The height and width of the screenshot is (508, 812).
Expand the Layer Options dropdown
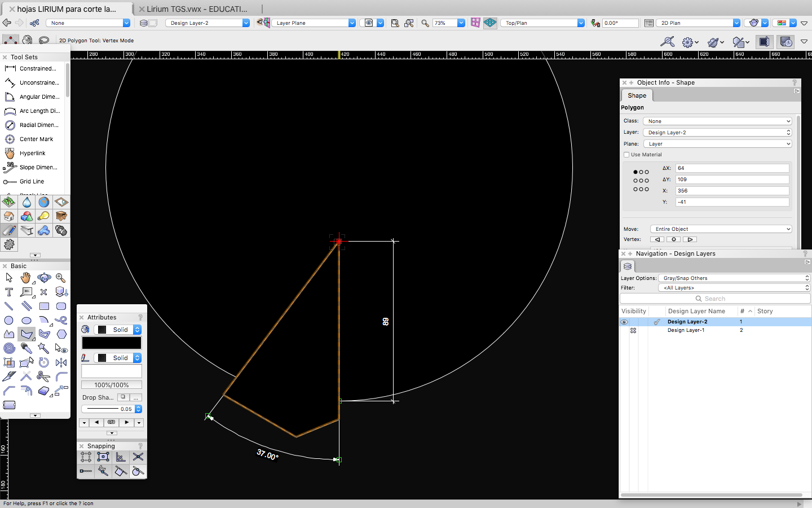pos(734,278)
